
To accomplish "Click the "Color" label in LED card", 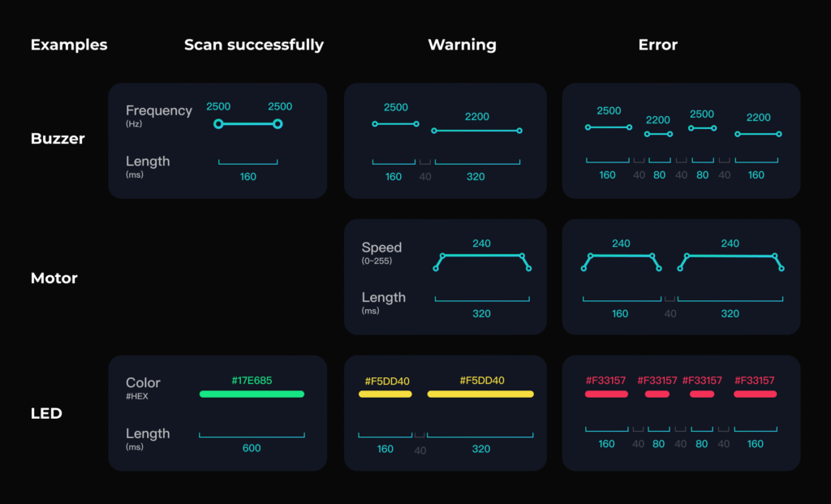I will [x=143, y=382].
